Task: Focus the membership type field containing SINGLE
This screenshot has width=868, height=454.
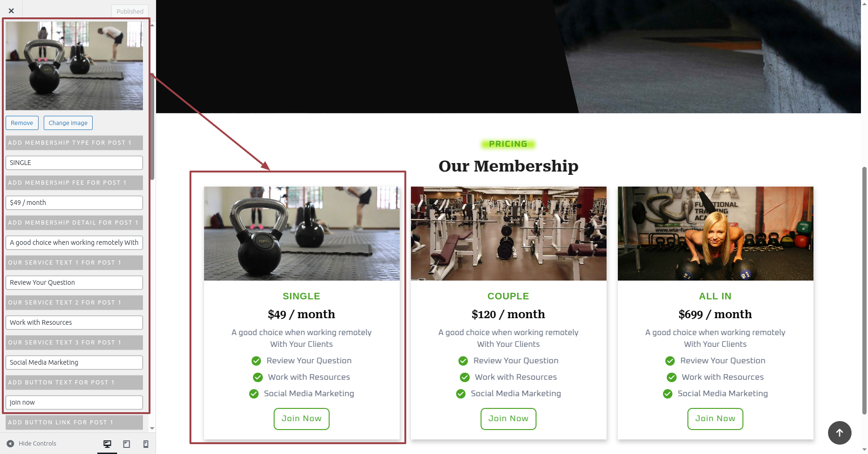Action: coord(74,163)
